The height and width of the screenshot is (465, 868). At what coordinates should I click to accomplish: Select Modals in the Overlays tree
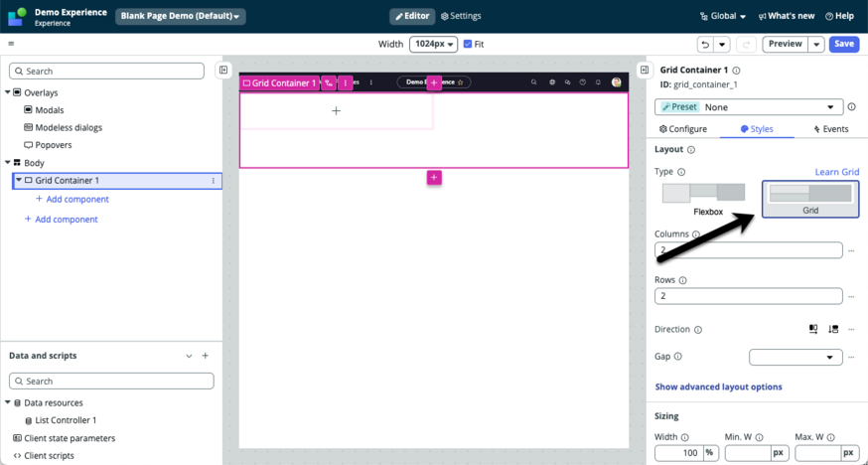pos(44,110)
